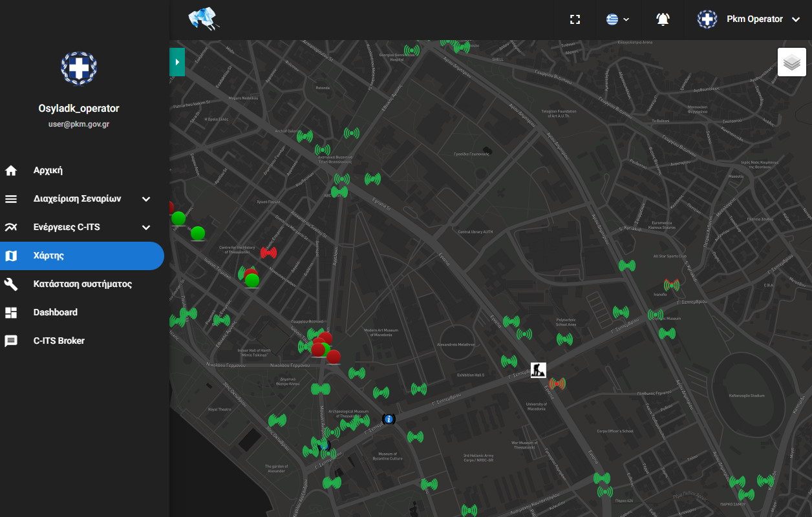Open the notifications bell
The height and width of the screenshot is (517, 812).
click(x=663, y=19)
